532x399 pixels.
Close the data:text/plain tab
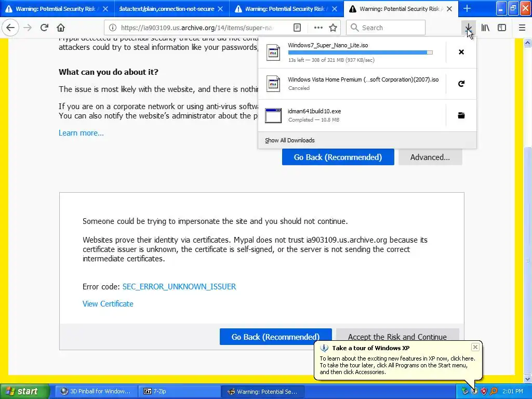[220, 9]
